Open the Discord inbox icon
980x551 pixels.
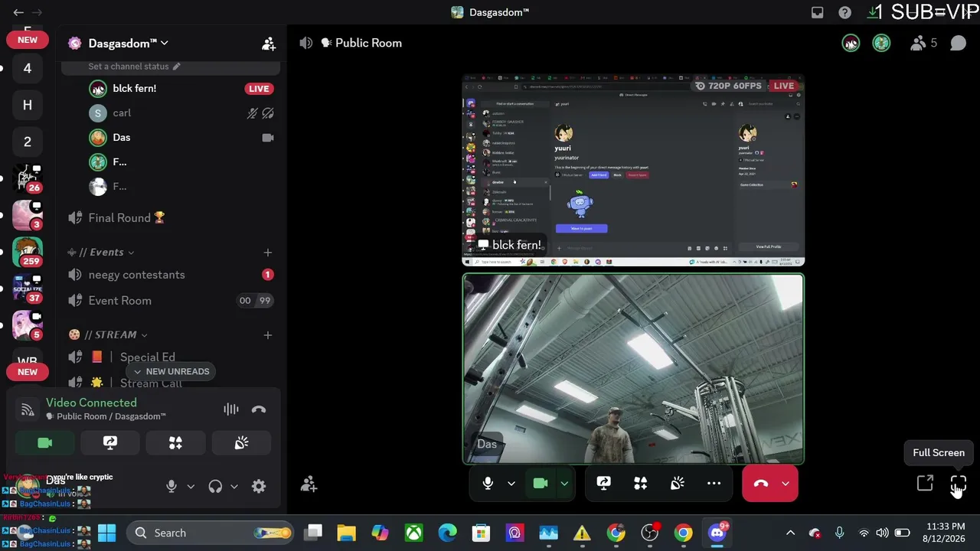point(818,12)
